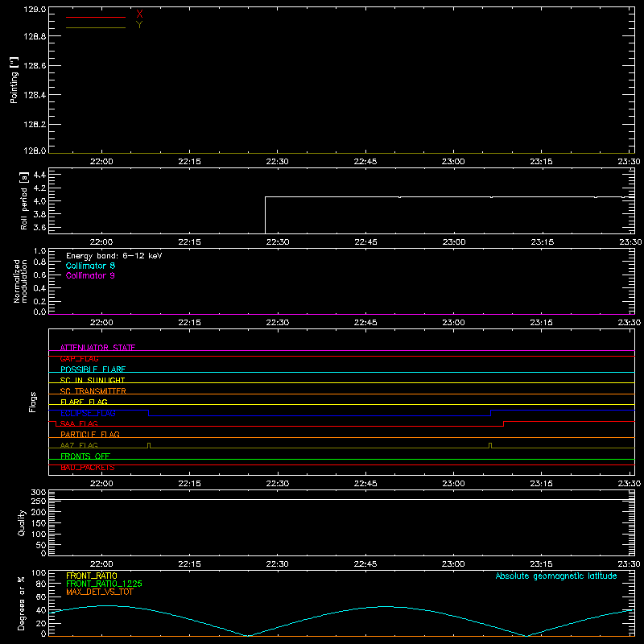
Task: Click the Flags axis title
Action: pos(33,402)
